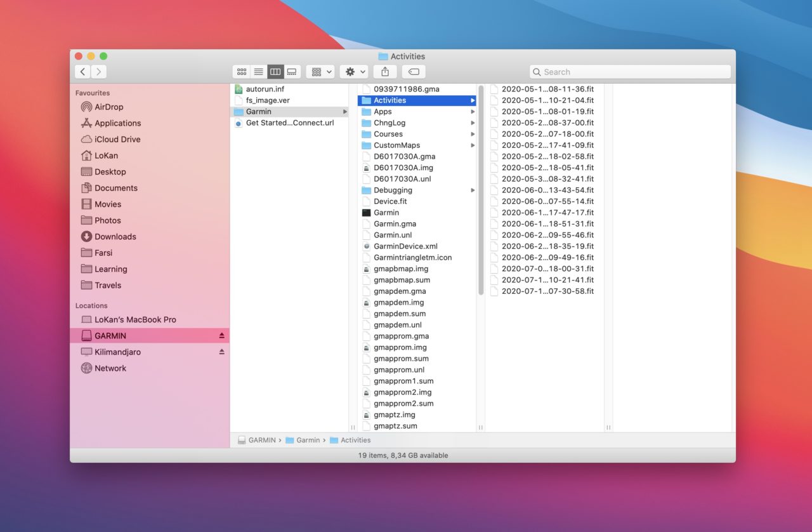Screen dimensions: 812x532
Task: Expand the Debugging folder arrow
Action: [x=473, y=190]
